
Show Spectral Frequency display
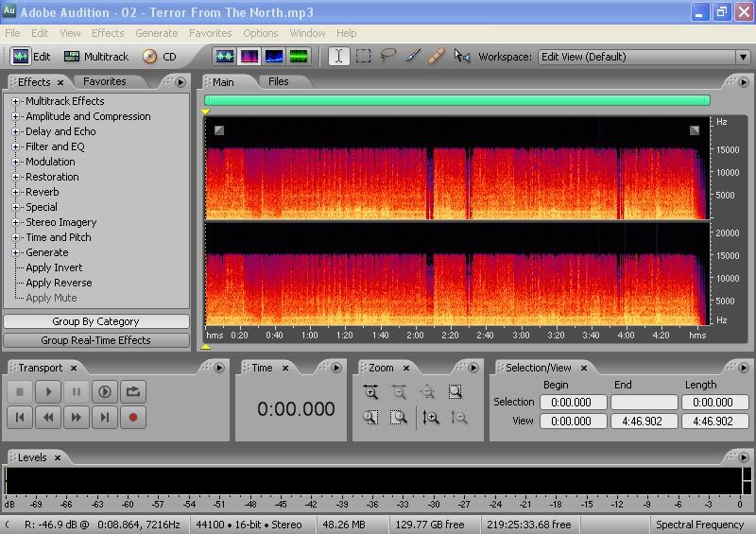pyautogui.click(x=249, y=57)
